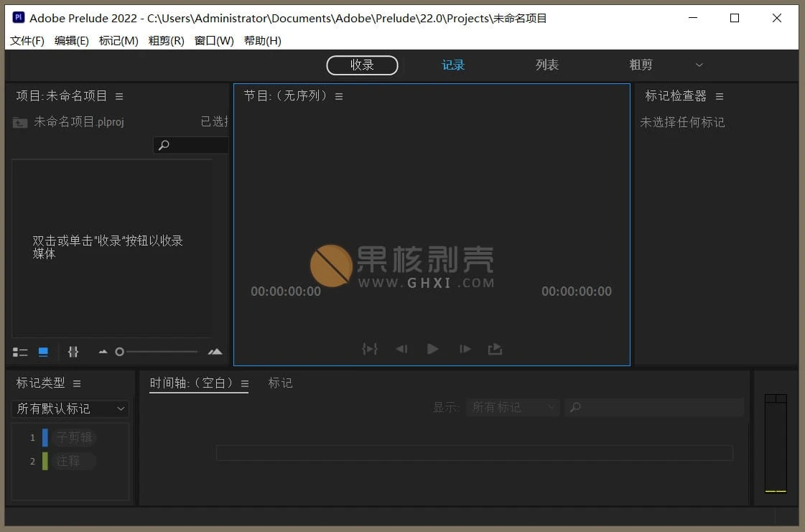Click the step forward one frame button
Screen dimensions: 805x532
pos(465,349)
